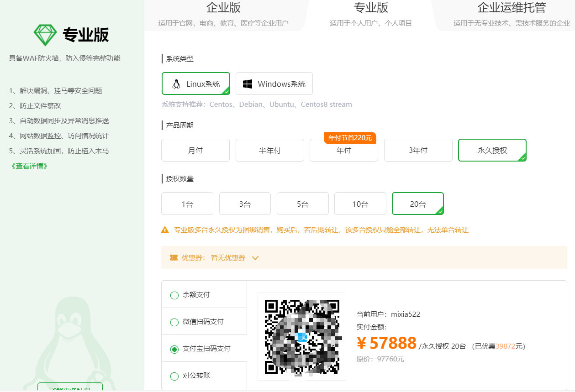Select the 微信扫码支付 radio button
Viewport: 575px width, 392px height.
click(174, 322)
